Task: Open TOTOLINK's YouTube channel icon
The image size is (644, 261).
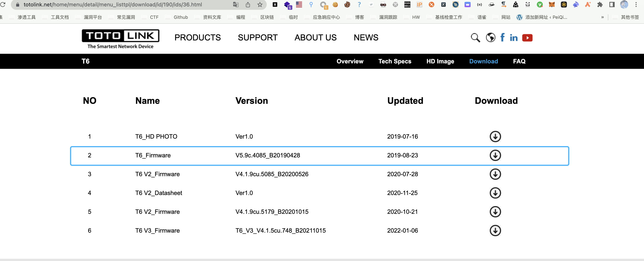Action: 527,38
